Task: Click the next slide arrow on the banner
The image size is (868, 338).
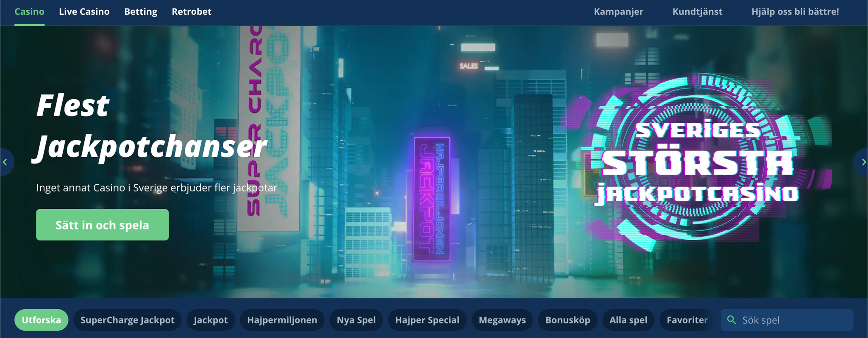Action: point(862,162)
